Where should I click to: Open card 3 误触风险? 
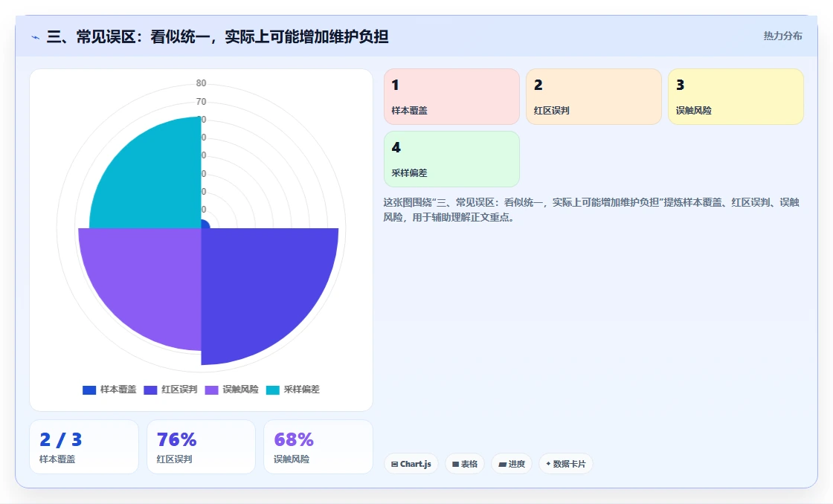tap(736, 97)
